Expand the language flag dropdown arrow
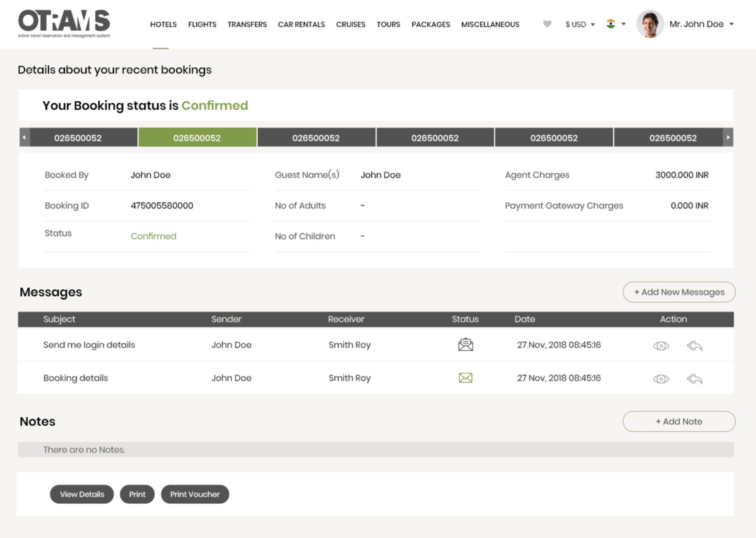Image resolution: width=756 pixels, height=538 pixels. point(623,24)
